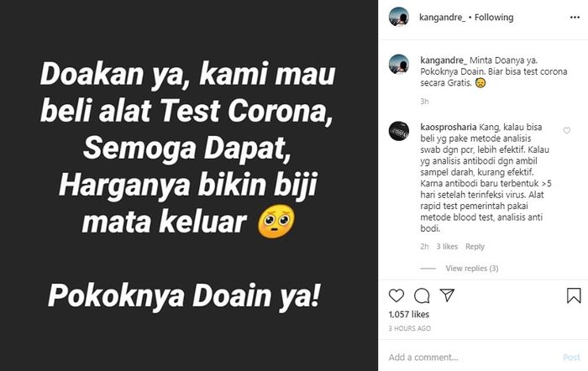Open kangandre_ avatar beside the caption
The height and width of the screenshot is (371, 588).
(399, 65)
